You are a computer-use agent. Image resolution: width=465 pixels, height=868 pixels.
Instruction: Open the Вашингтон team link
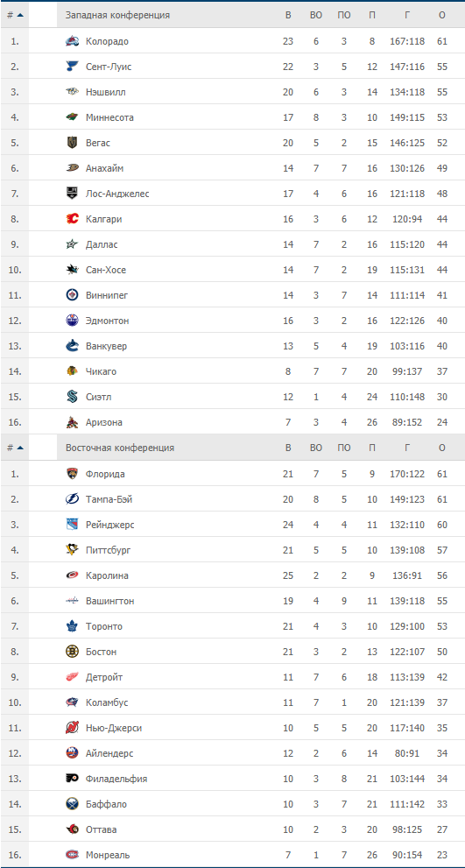tap(110, 601)
